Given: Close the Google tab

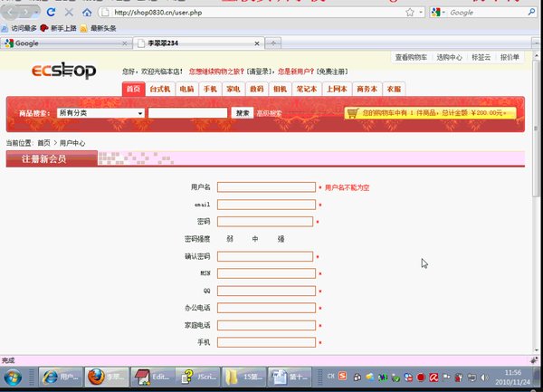Looking at the screenshot, I should click(x=125, y=43).
